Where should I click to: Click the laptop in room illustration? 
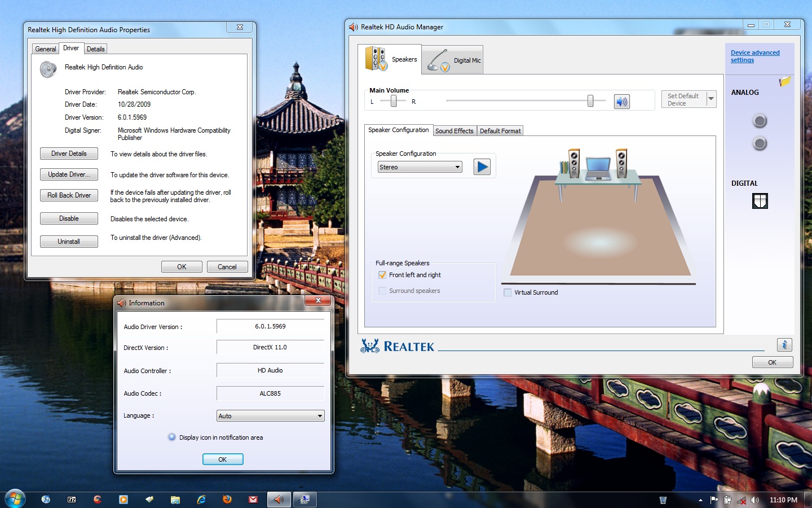click(598, 168)
